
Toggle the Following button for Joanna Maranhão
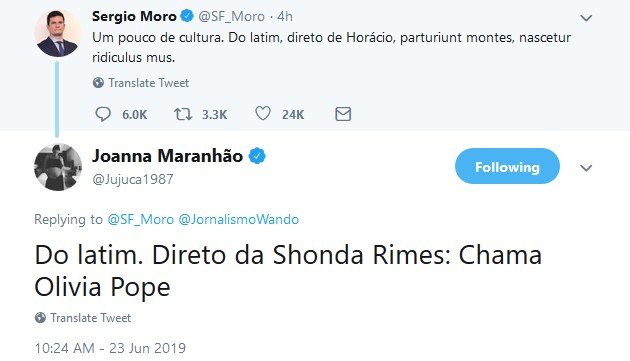[507, 166]
